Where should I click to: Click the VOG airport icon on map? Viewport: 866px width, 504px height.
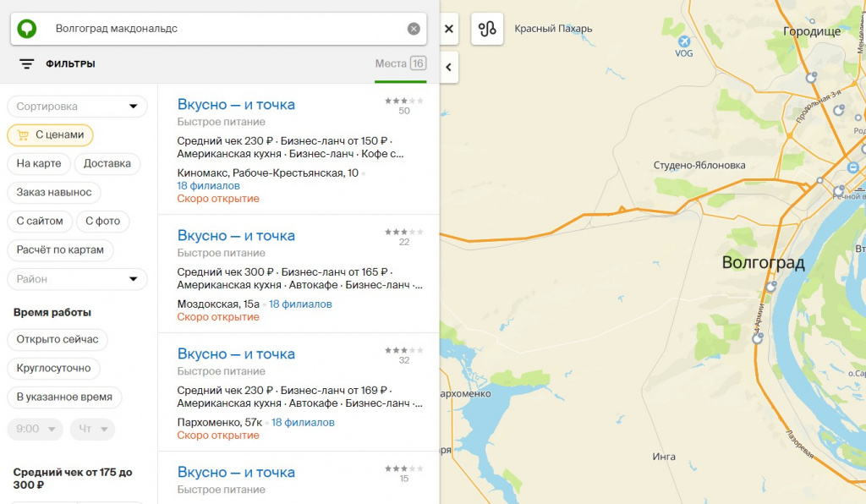[684, 41]
